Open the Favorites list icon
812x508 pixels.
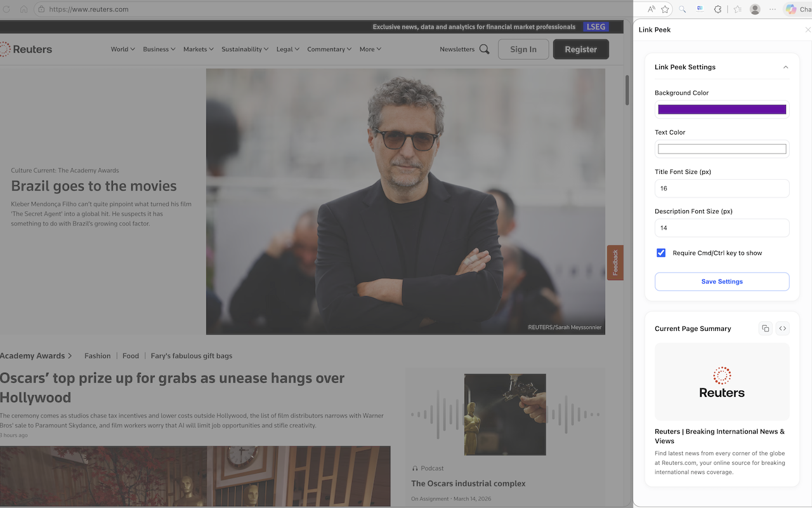point(737,10)
